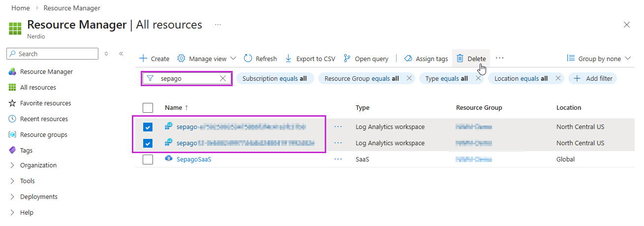Click in the sidebar Search box
The image size is (644, 226).
tap(53, 54)
